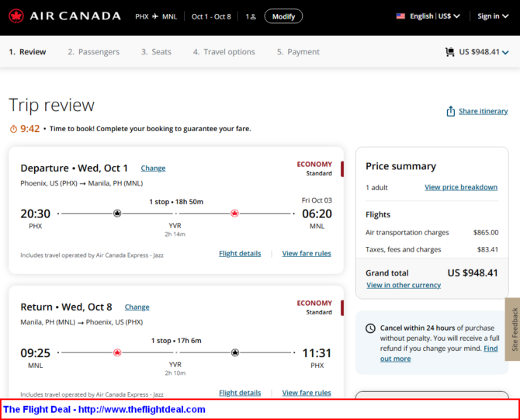Select the 2. Passengers step

pyautogui.click(x=93, y=52)
